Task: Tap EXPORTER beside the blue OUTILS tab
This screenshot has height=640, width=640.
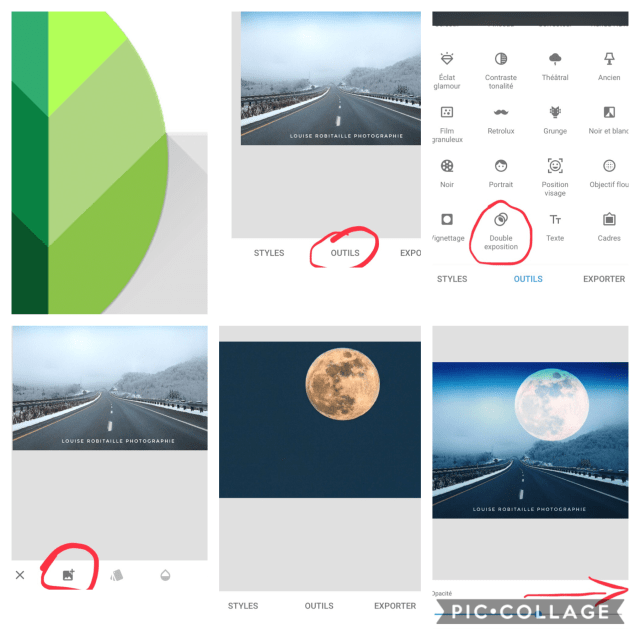Action: 604,279
